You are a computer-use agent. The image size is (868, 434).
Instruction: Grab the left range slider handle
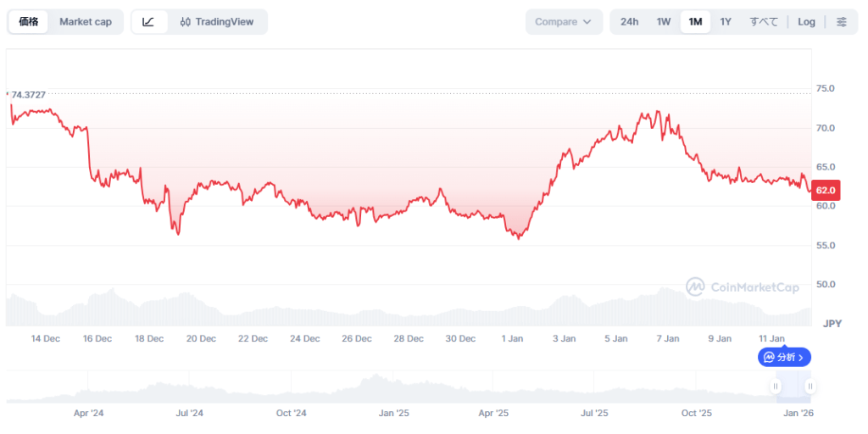click(776, 387)
